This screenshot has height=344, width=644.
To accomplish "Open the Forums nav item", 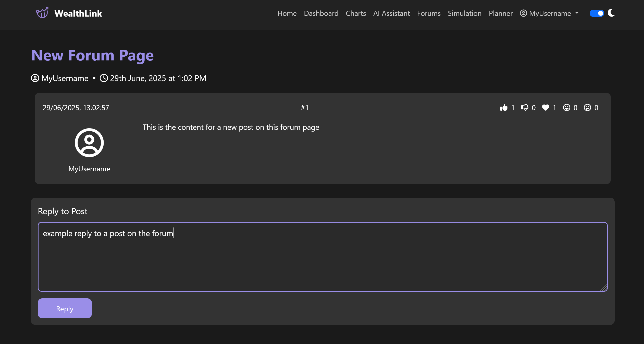I will point(429,13).
